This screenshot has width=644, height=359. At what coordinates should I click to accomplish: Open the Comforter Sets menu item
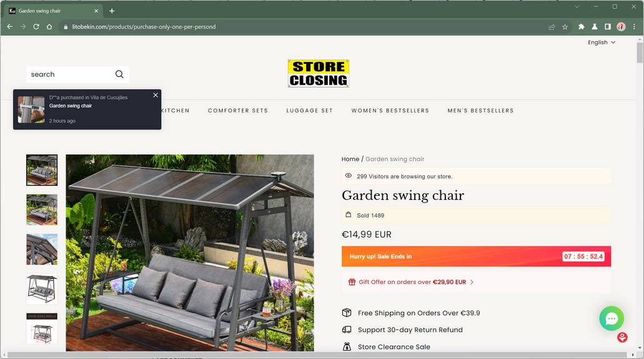click(x=238, y=111)
